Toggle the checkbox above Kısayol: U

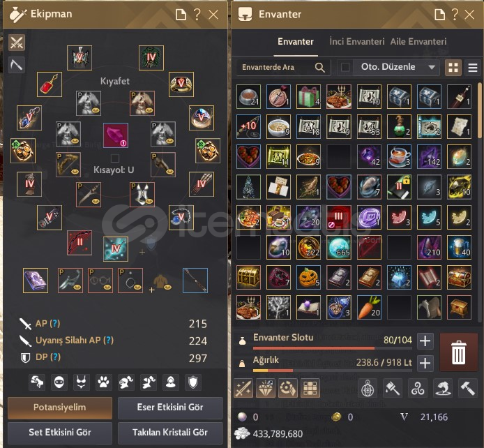point(115,158)
